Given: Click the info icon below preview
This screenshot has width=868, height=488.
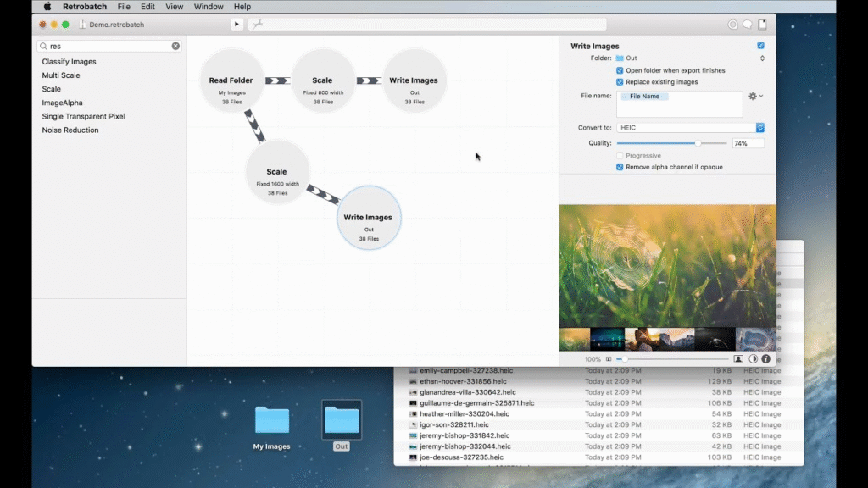Looking at the screenshot, I should tap(765, 359).
